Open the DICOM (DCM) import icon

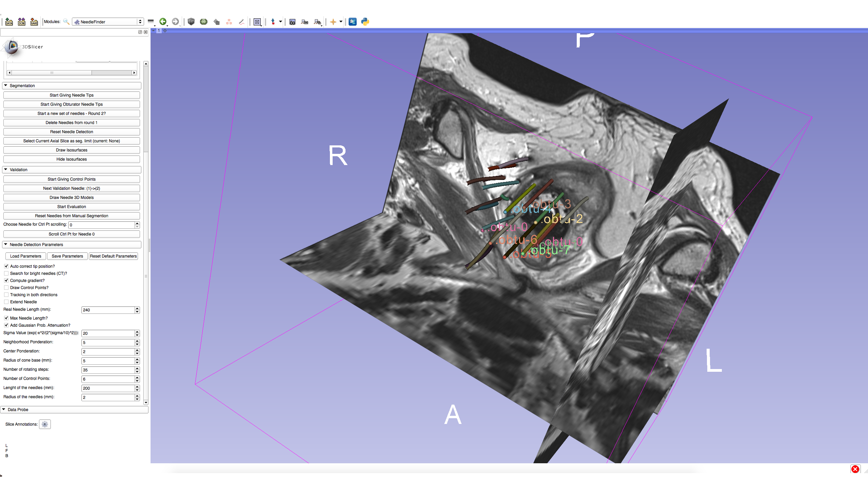click(x=21, y=22)
